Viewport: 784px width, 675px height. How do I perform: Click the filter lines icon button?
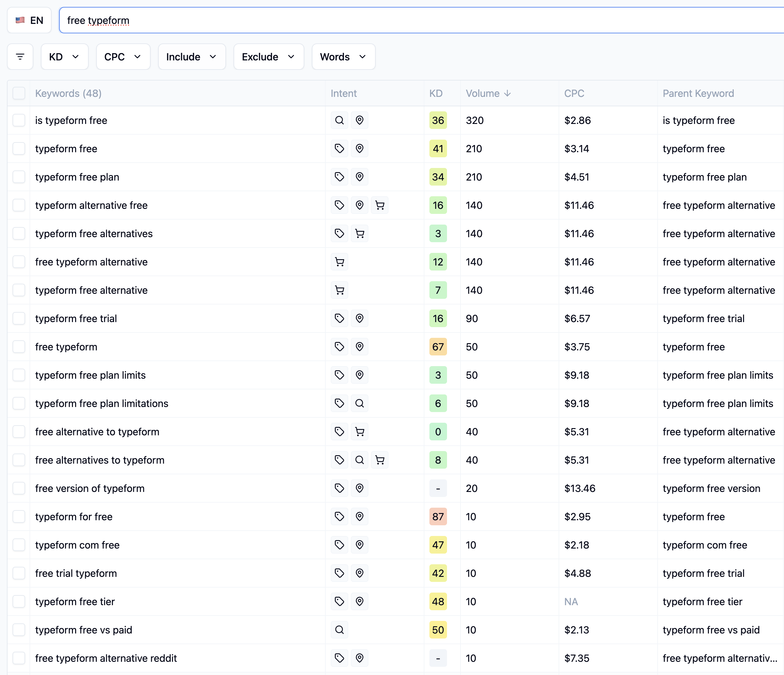pos(20,57)
